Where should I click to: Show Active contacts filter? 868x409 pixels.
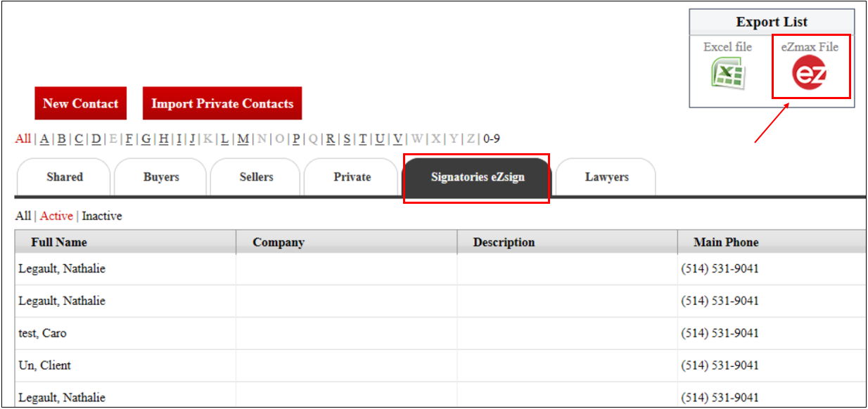[x=56, y=216]
